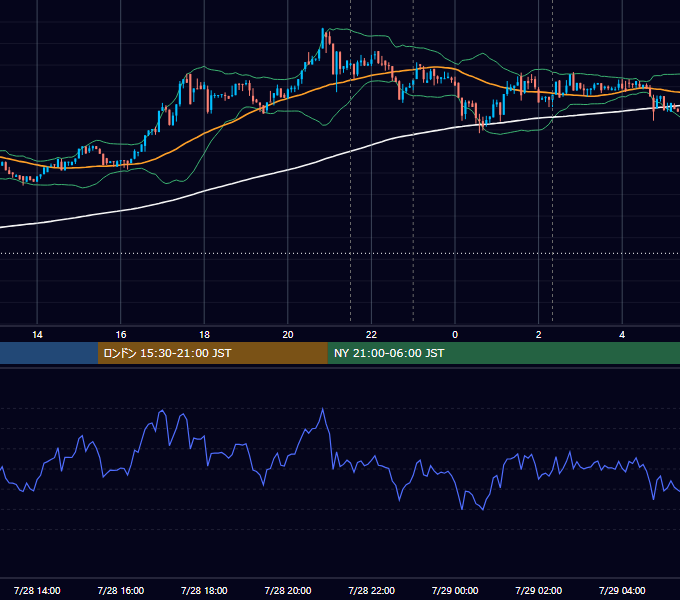Image resolution: width=680 pixels, height=600 pixels.
Task: Click the 7/29 02:00 date label
Action: 539,590
